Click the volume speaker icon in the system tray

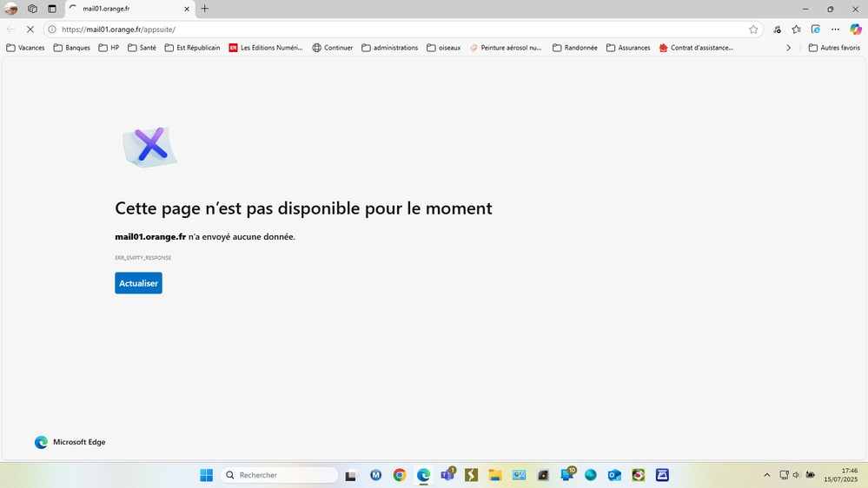[797, 475]
